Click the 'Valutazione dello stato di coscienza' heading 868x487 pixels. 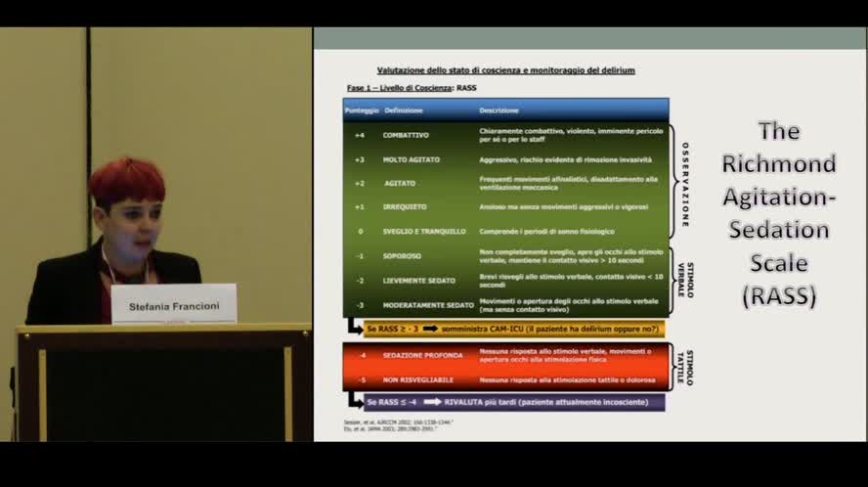[505, 70]
